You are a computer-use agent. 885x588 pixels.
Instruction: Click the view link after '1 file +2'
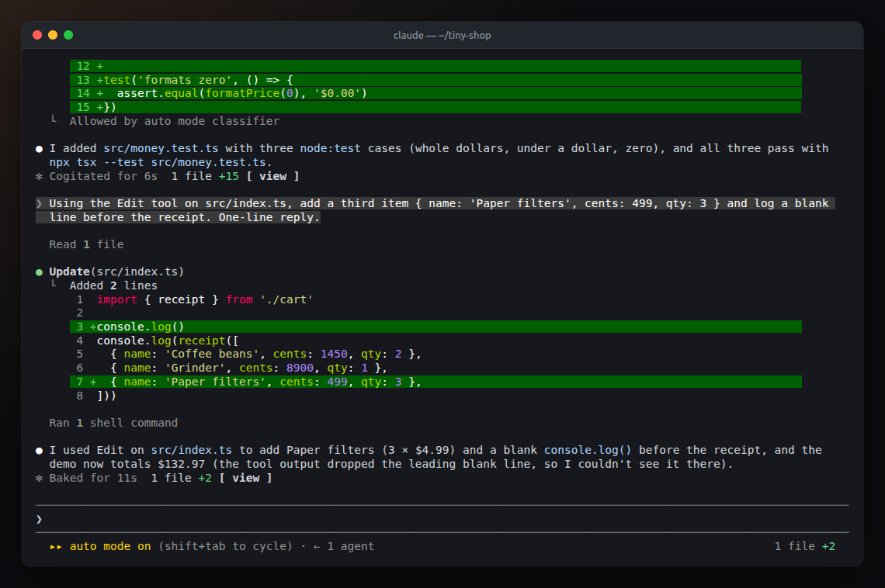pos(245,478)
